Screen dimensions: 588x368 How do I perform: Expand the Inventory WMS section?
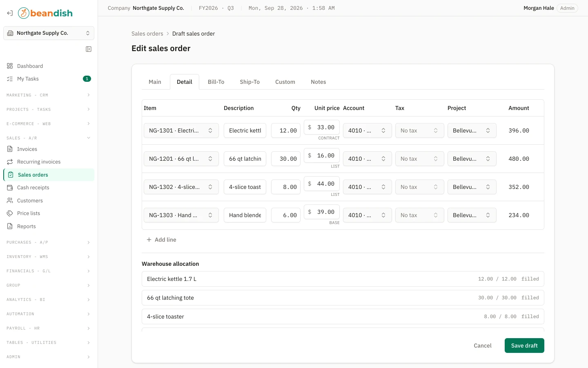coord(49,257)
